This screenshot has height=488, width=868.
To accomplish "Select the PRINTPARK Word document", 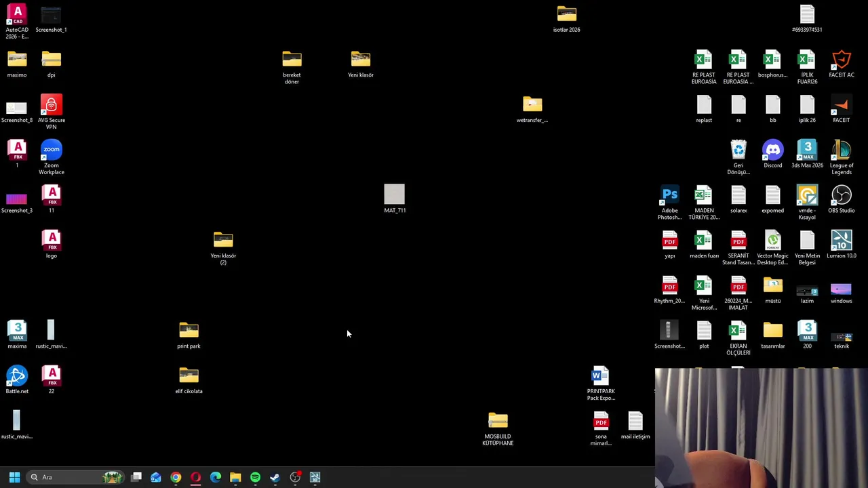I will 601,384.
